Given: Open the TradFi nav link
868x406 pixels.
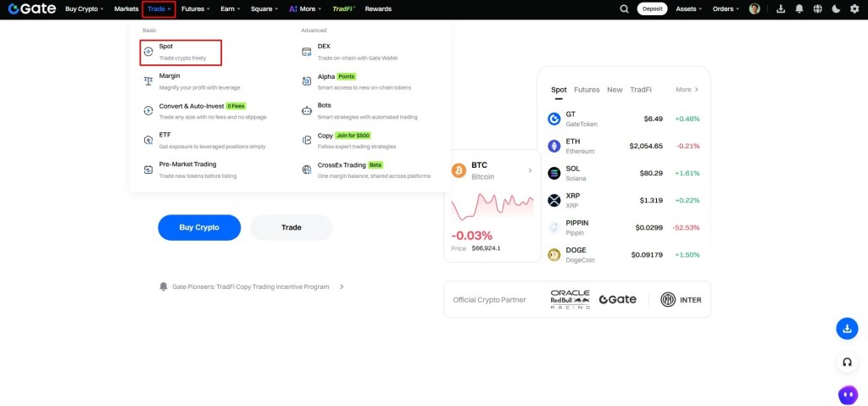Looking at the screenshot, I should (344, 8).
